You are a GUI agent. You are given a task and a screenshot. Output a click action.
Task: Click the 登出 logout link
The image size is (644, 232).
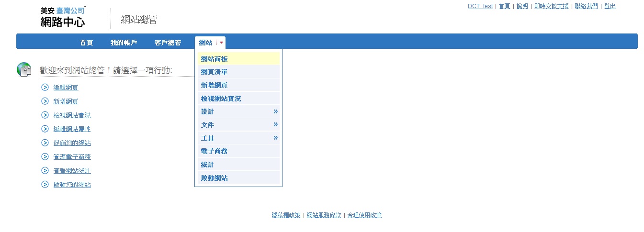pyautogui.click(x=610, y=6)
